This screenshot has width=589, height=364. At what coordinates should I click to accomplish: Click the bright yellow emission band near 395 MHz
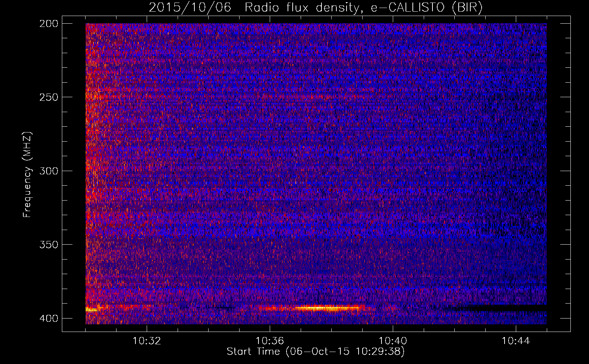[328, 308]
